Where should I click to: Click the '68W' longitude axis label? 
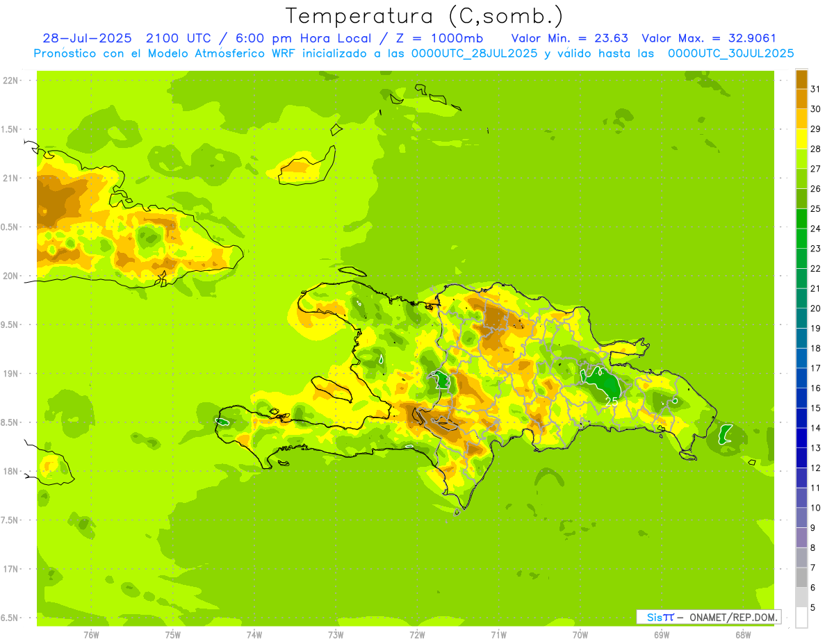click(x=743, y=635)
